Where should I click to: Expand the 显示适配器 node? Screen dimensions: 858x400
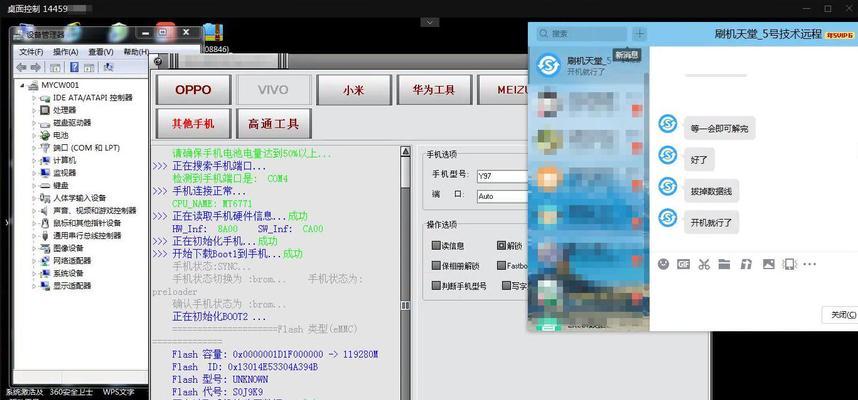(34, 286)
